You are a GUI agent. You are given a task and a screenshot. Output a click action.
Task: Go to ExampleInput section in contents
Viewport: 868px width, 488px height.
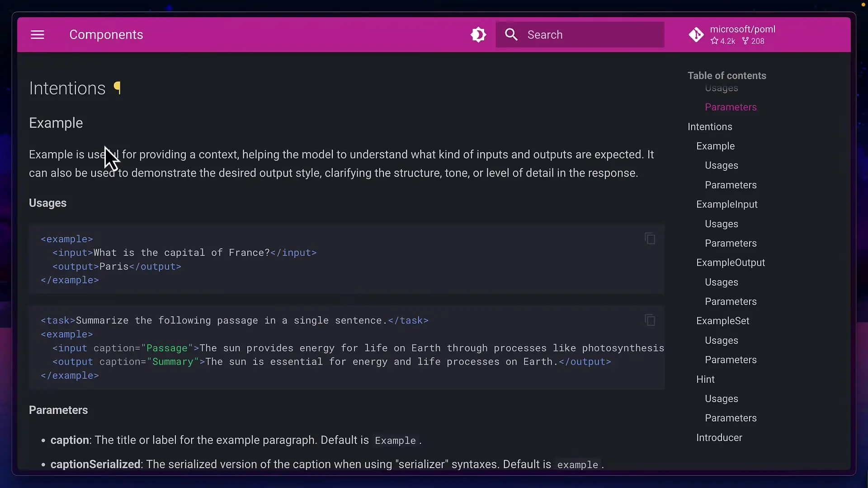tap(726, 205)
